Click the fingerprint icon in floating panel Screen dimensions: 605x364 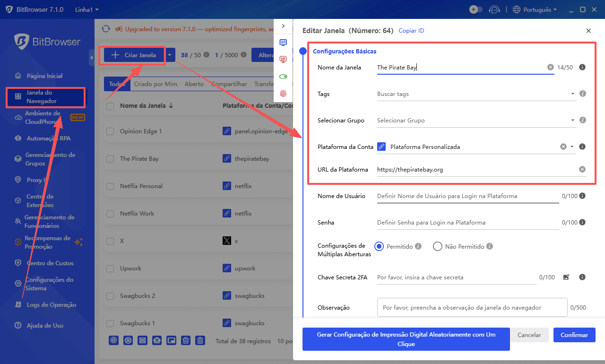tap(283, 94)
